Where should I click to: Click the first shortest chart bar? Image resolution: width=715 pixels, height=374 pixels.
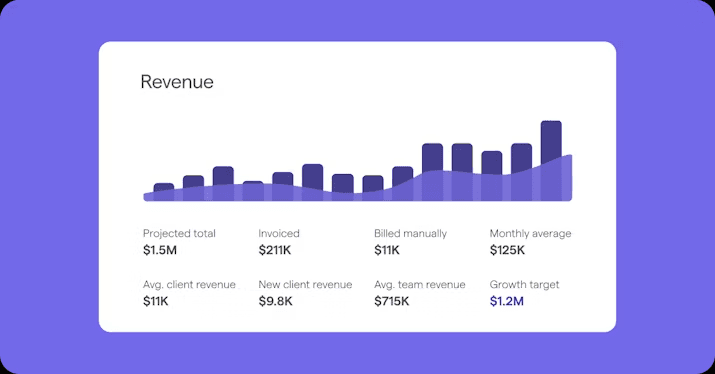tap(164, 192)
